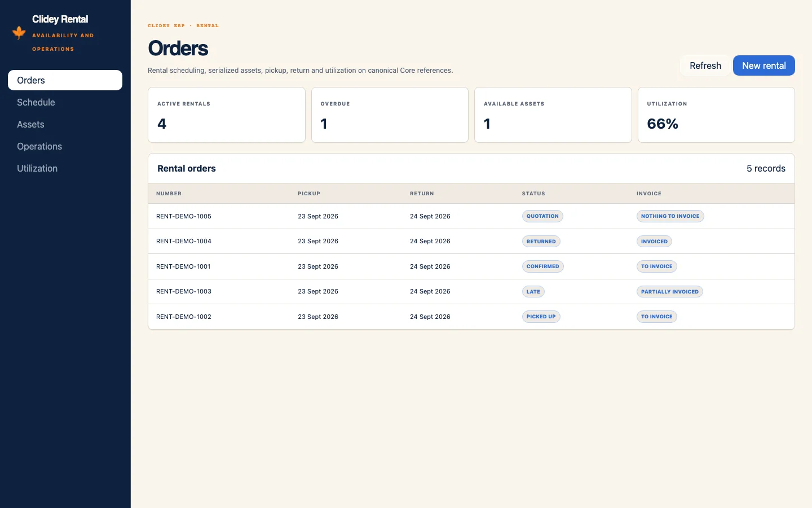Viewport: 812px width, 508px height.
Task: Open the Assets section
Action: [x=65, y=124]
